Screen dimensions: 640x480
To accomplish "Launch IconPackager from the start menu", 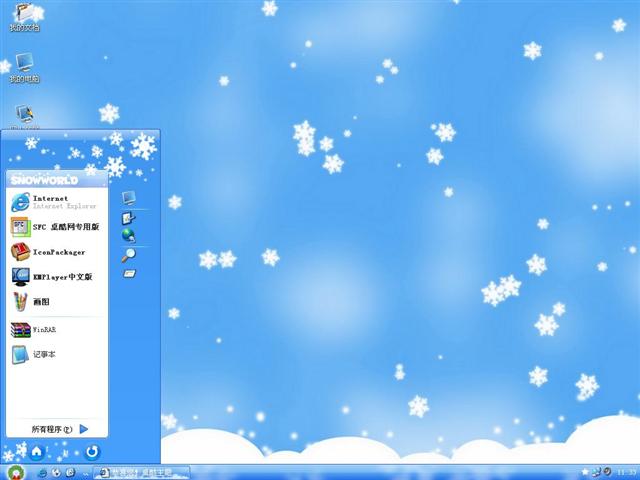I will (x=57, y=252).
